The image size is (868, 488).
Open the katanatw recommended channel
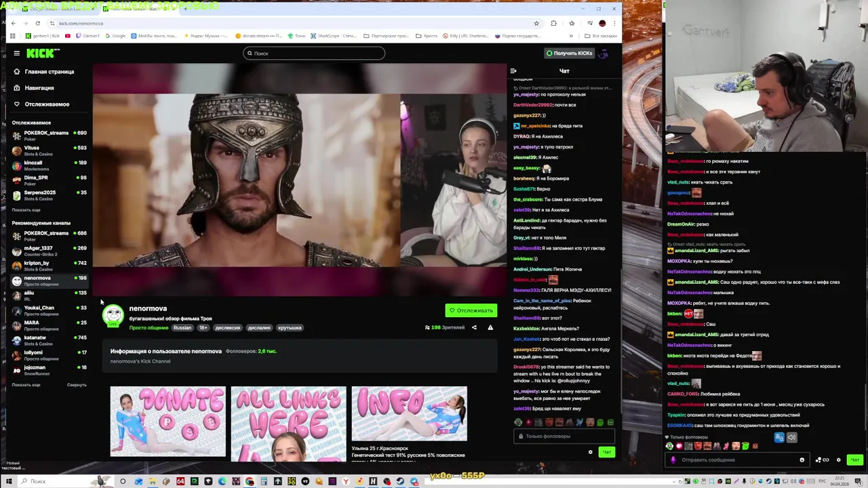(x=49, y=340)
